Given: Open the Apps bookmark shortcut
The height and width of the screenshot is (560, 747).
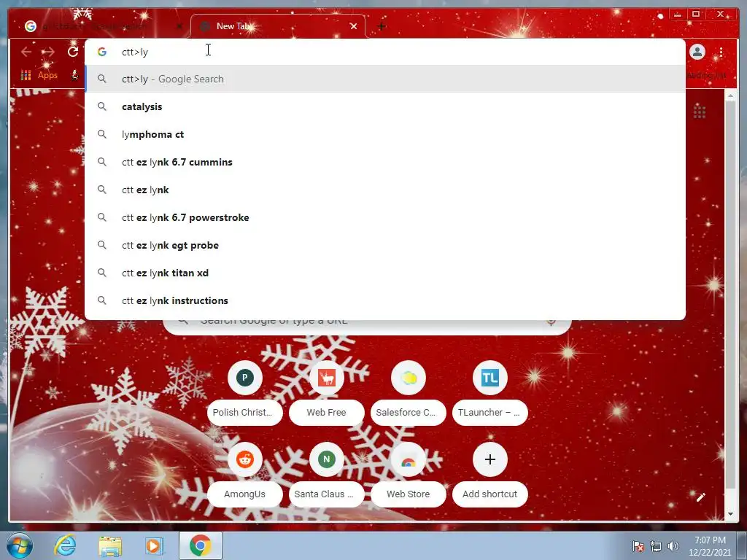Looking at the screenshot, I should [39, 75].
